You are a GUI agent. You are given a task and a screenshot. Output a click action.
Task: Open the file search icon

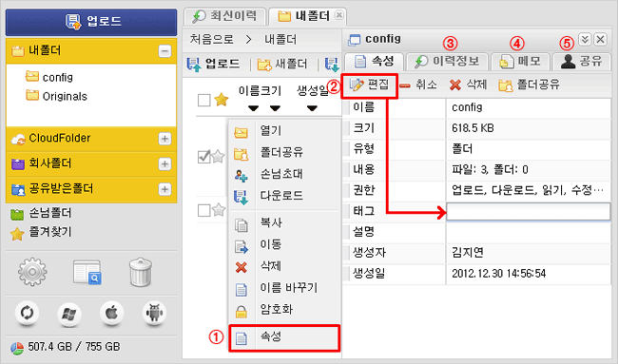(x=87, y=272)
